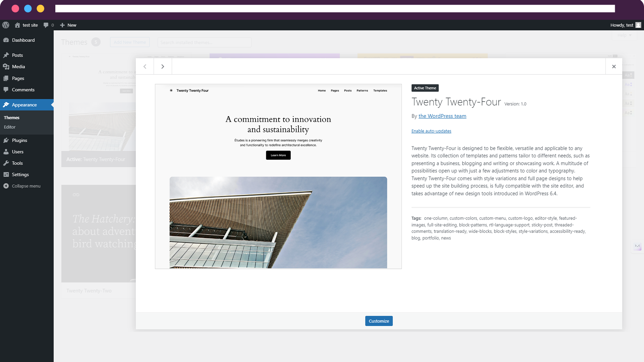The image size is (644, 362).
Task: Click the New plus icon in admin bar
Action: click(62, 25)
